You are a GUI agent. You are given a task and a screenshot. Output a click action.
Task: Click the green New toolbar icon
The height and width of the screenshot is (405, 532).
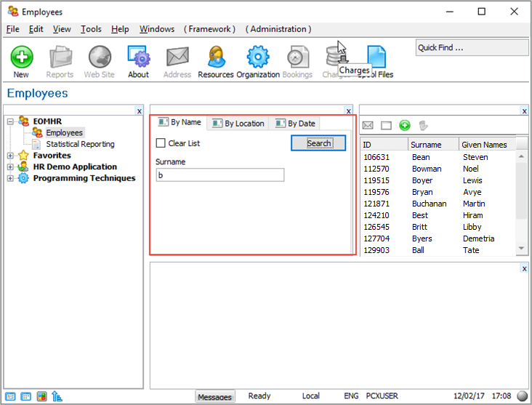pyautogui.click(x=21, y=57)
